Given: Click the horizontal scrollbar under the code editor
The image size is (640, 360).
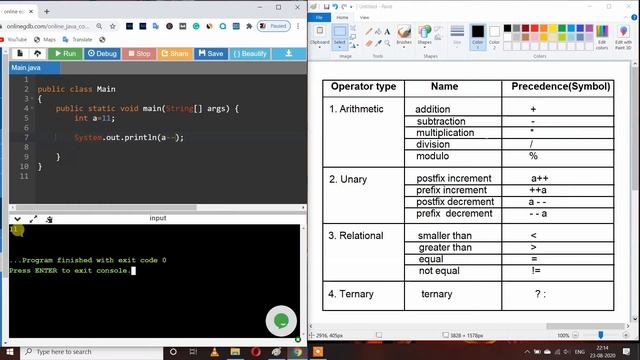Looking at the screenshot, I should click(x=106, y=207).
